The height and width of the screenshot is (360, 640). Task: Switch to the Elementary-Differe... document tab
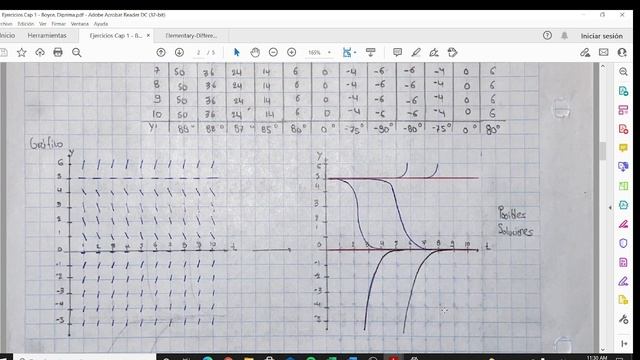[191, 36]
